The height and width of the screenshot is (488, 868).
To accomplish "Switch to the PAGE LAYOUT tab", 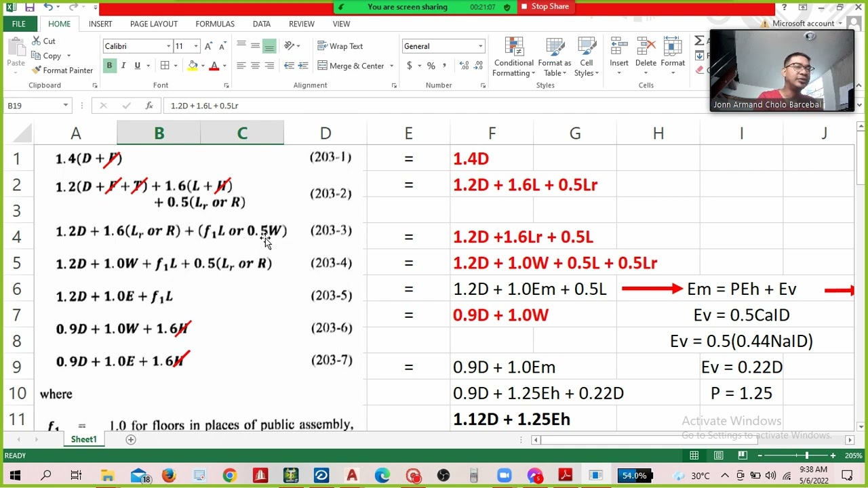I will pos(154,24).
